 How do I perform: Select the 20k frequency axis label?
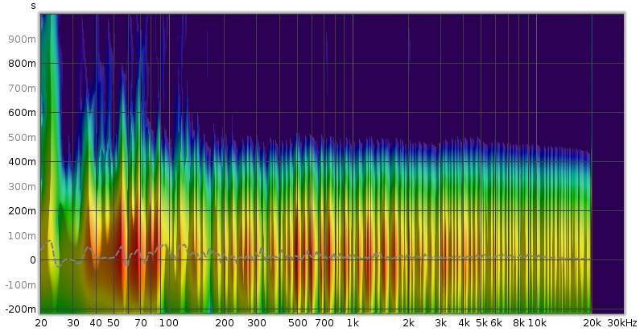[593, 323]
